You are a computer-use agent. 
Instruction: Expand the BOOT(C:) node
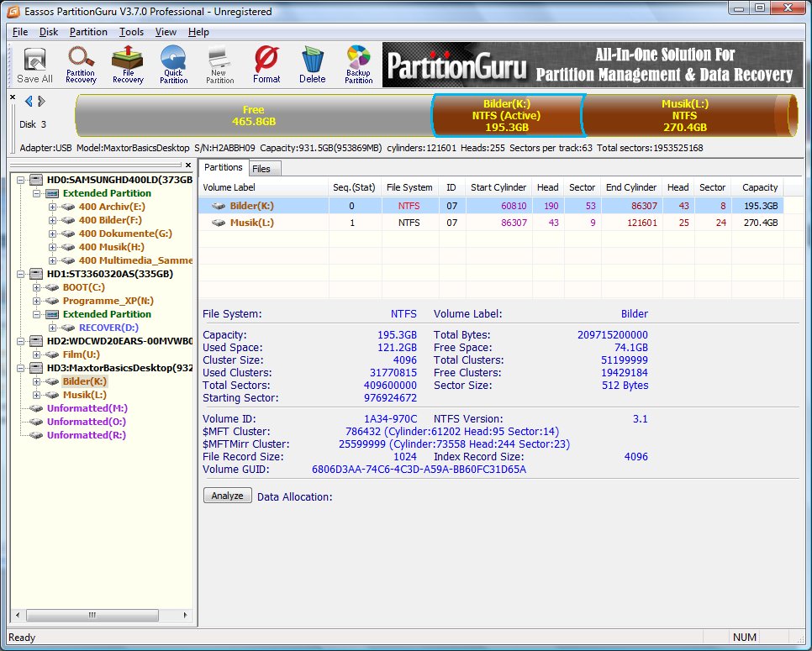tap(37, 287)
